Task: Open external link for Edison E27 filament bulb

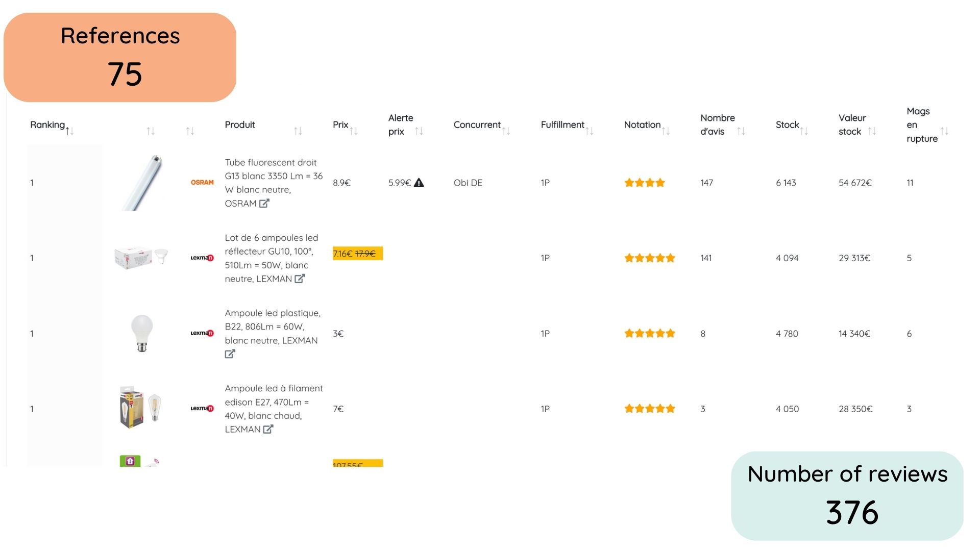Action: 268,429
